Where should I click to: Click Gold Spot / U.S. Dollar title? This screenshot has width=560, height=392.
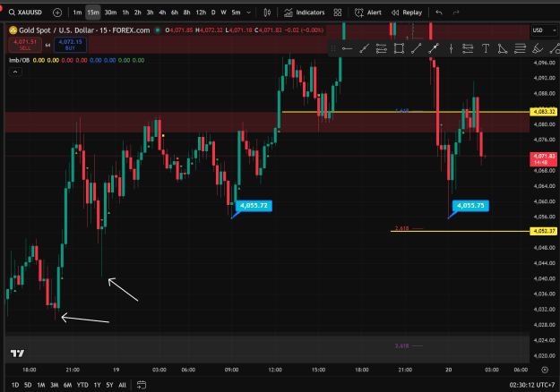pyautogui.click(x=84, y=30)
